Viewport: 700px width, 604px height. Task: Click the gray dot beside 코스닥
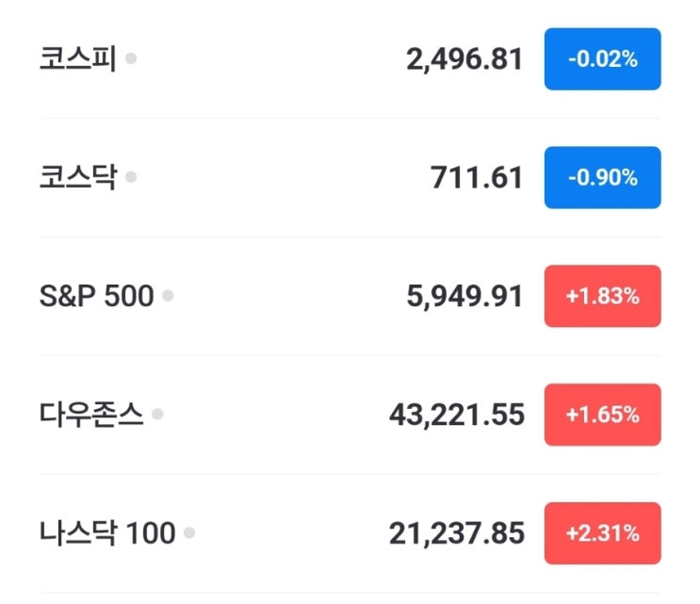pos(131,176)
